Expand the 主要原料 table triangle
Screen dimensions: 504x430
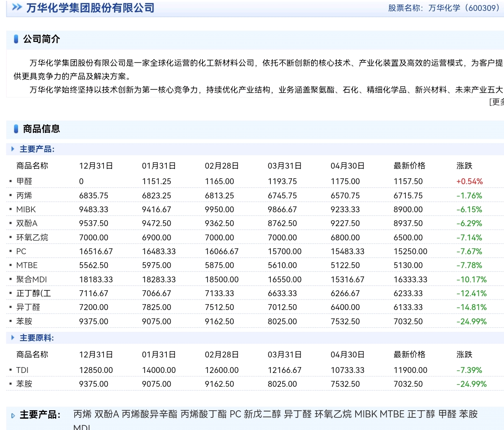coord(13,338)
